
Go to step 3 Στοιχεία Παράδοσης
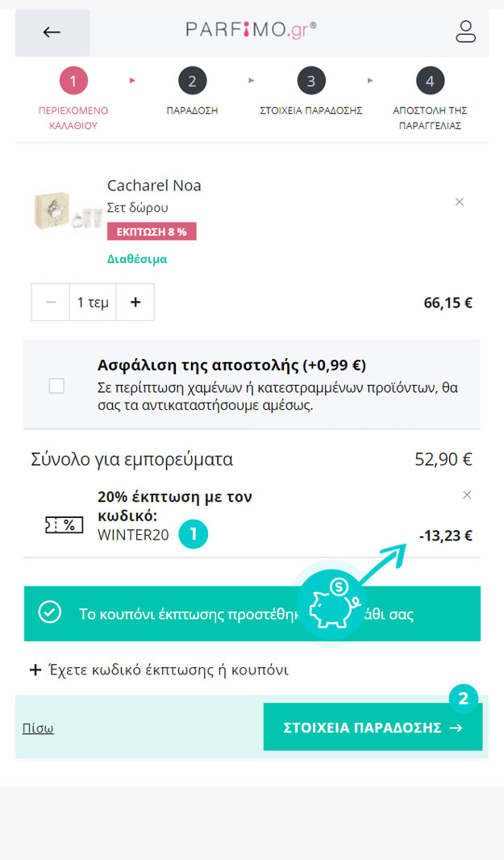(311, 81)
